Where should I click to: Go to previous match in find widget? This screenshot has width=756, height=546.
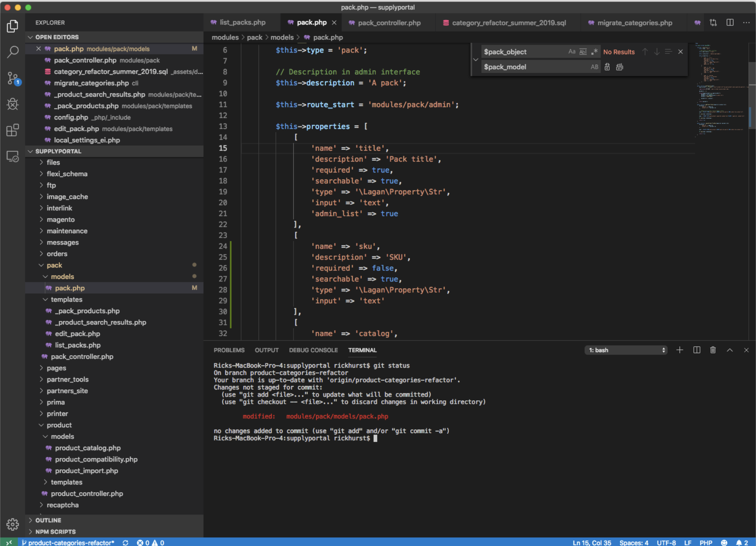pyautogui.click(x=645, y=51)
